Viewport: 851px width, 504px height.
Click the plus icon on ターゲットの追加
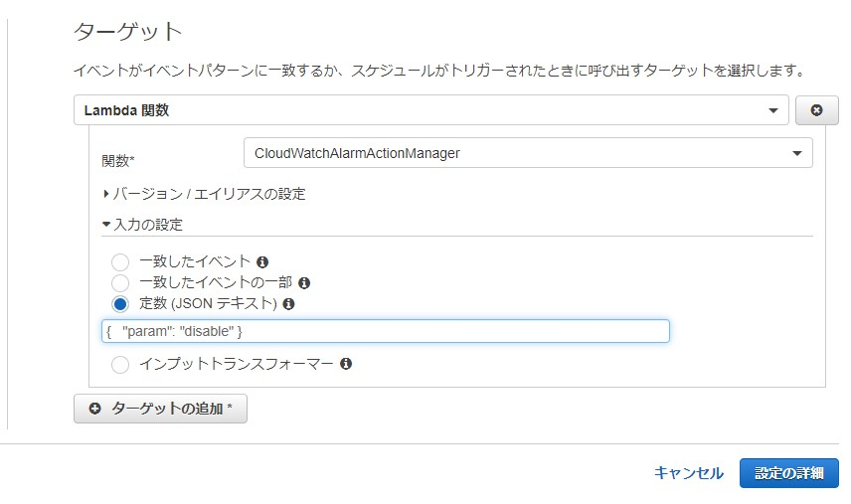tap(95, 409)
